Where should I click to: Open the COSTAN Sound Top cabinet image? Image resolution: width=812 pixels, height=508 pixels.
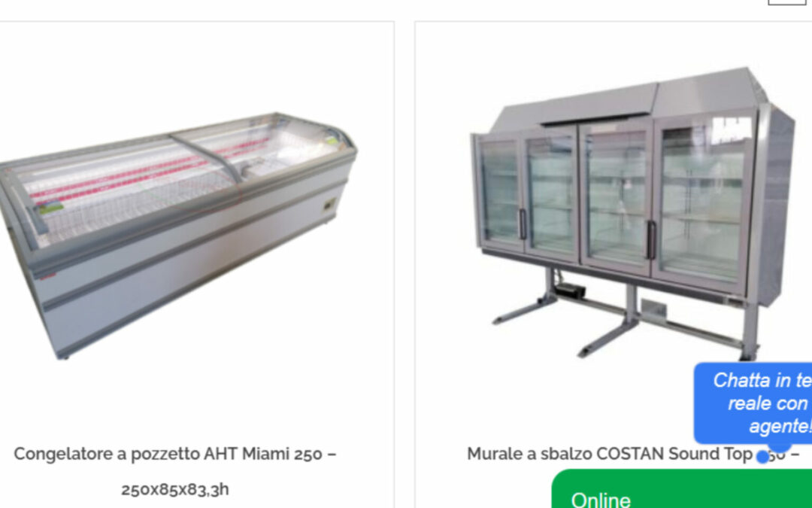[x=632, y=213]
